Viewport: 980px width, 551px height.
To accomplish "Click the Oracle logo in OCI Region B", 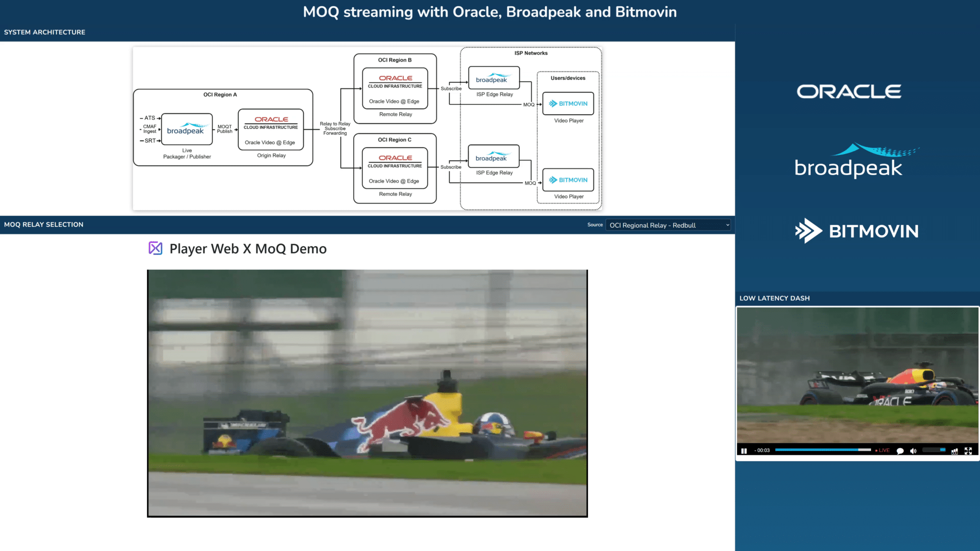I will click(x=395, y=78).
